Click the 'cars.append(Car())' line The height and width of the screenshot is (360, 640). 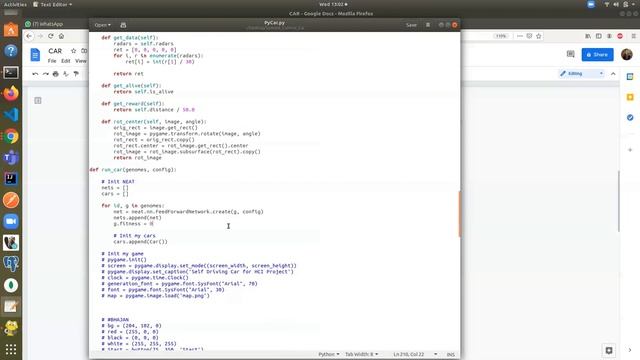pyautogui.click(x=140, y=242)
